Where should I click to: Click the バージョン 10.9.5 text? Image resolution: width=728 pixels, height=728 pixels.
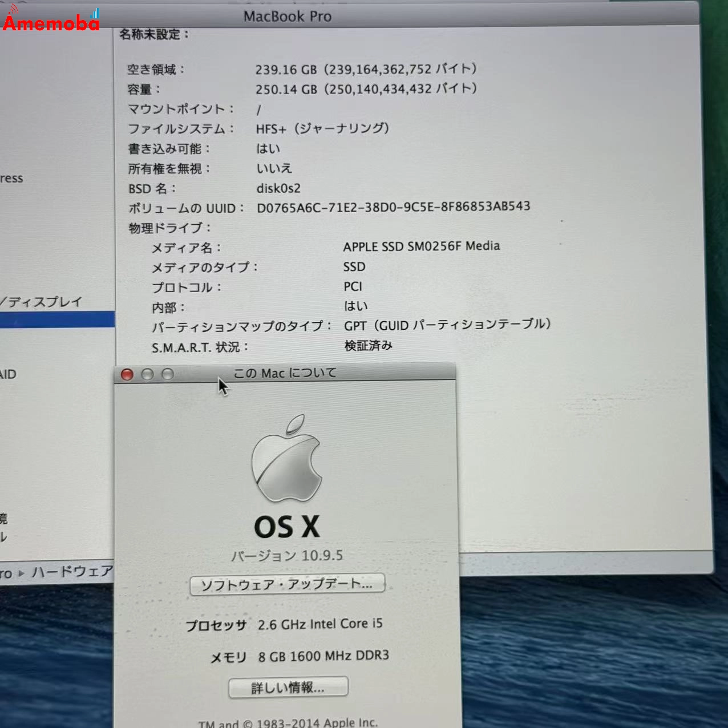click(287, 556)
